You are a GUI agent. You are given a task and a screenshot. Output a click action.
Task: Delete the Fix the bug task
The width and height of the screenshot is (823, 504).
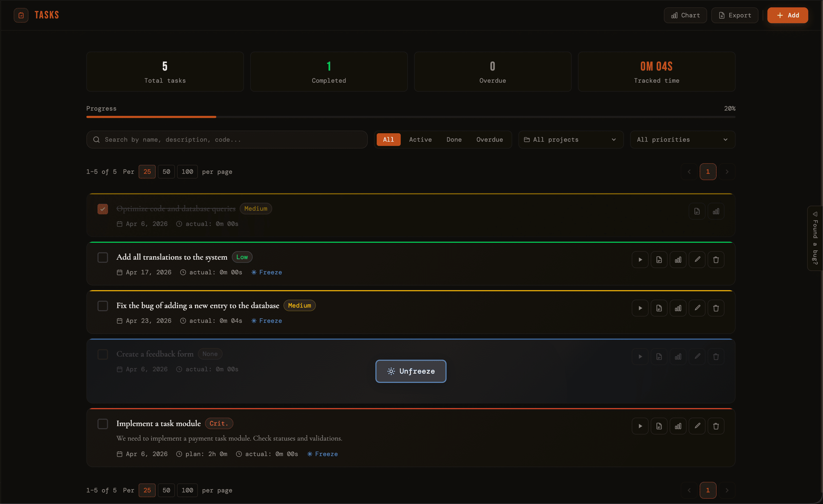click(716, 308)
